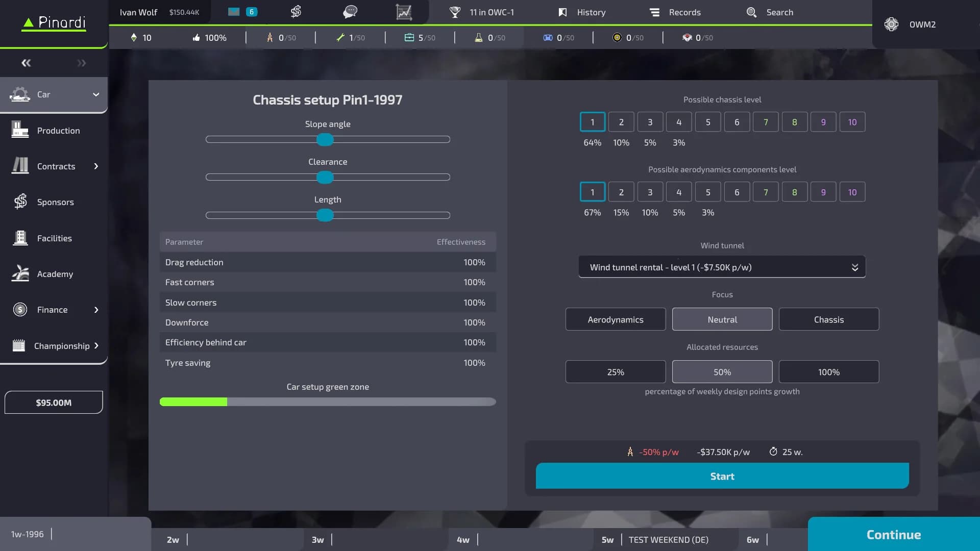Click the briefcase staff icon with 5/50
The image size is (980, 551).
click(409, 37)
